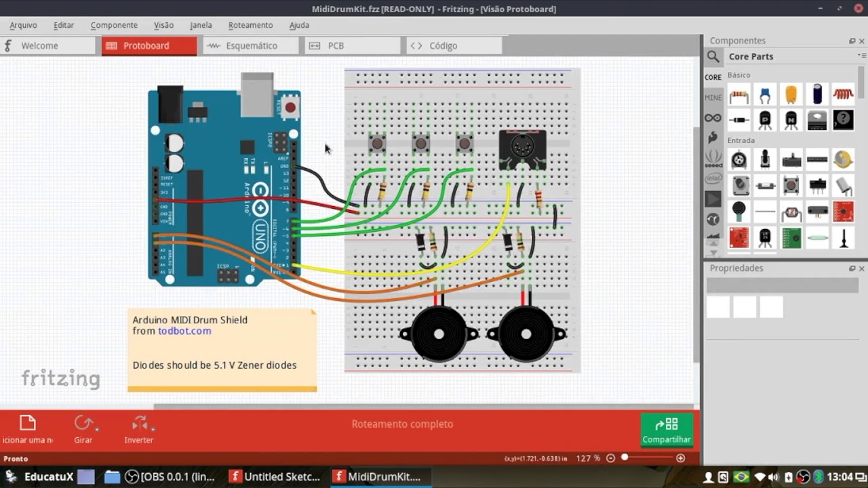868x488 pixels.
Task: Close the Propriedades panel
Action: click(x=862, y=268)
